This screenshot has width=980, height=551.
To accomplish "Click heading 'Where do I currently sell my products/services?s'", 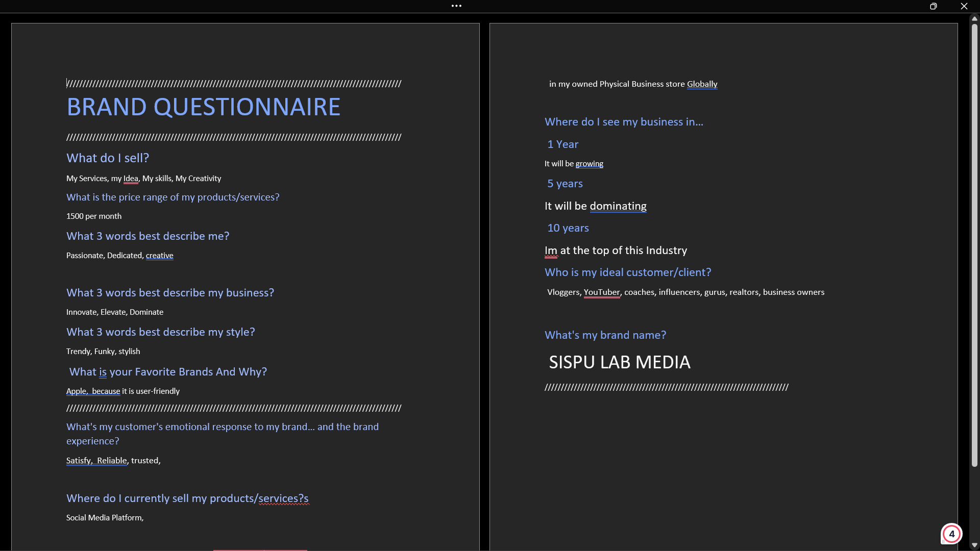I will pos(187,498).
